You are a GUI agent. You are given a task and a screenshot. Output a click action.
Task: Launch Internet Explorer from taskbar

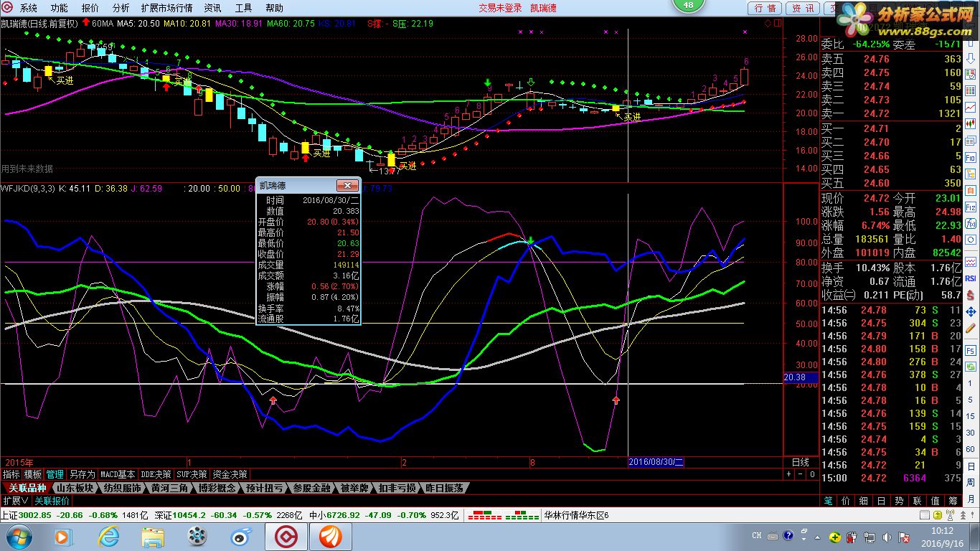coord(109,536)
